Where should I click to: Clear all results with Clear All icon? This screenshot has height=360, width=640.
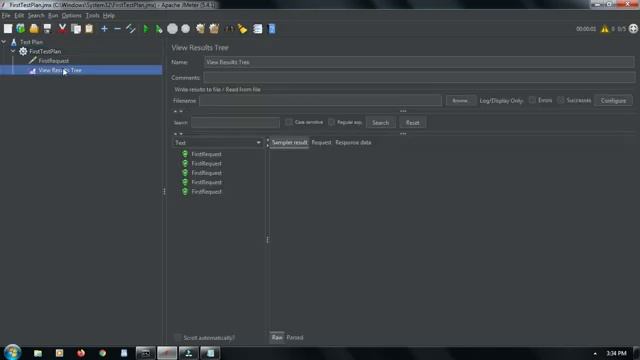pos(214,29)
